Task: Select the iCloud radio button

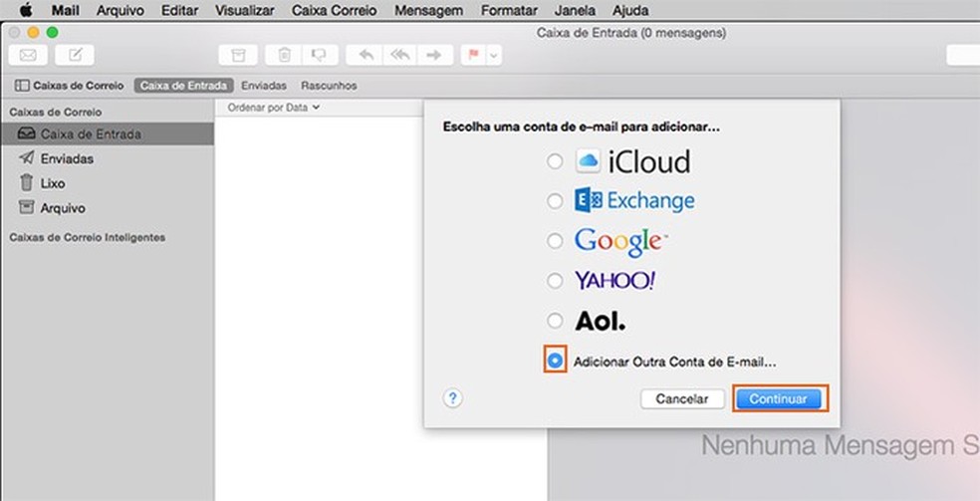Action: click(555, 161)
